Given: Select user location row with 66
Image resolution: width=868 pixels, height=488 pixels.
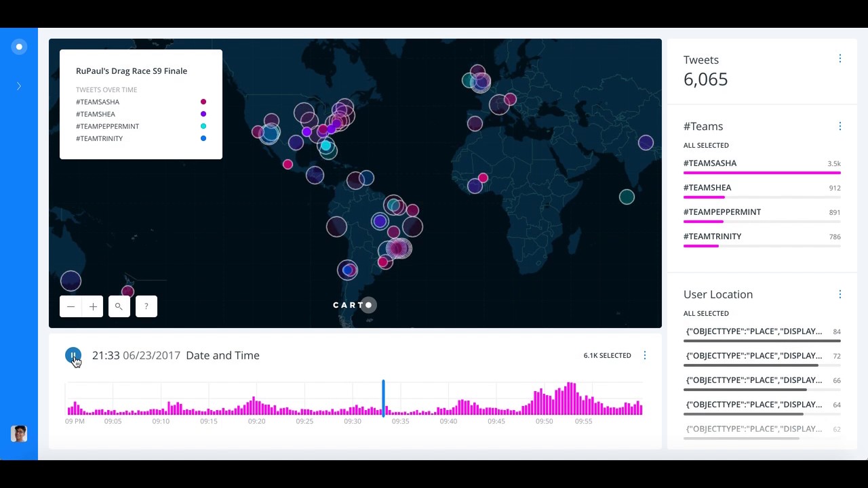Looking at the screenshot, I should [x=762, y=383].
